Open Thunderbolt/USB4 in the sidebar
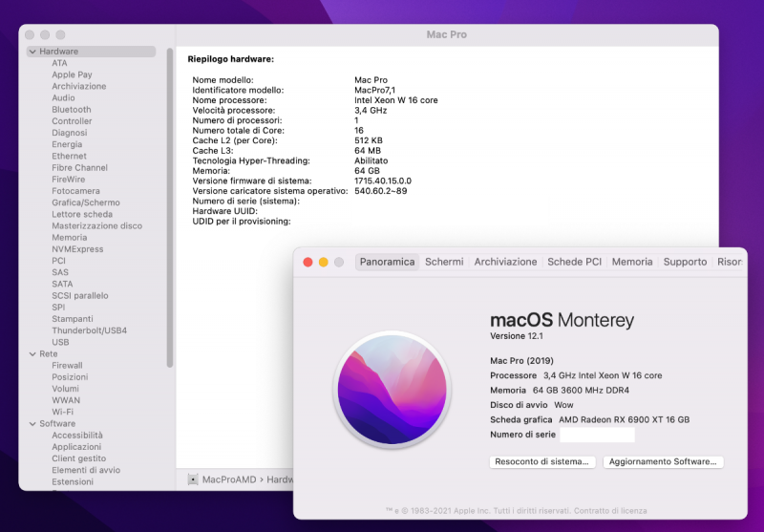764x532 pixels. pyautogui.click(x=89, y=330)
